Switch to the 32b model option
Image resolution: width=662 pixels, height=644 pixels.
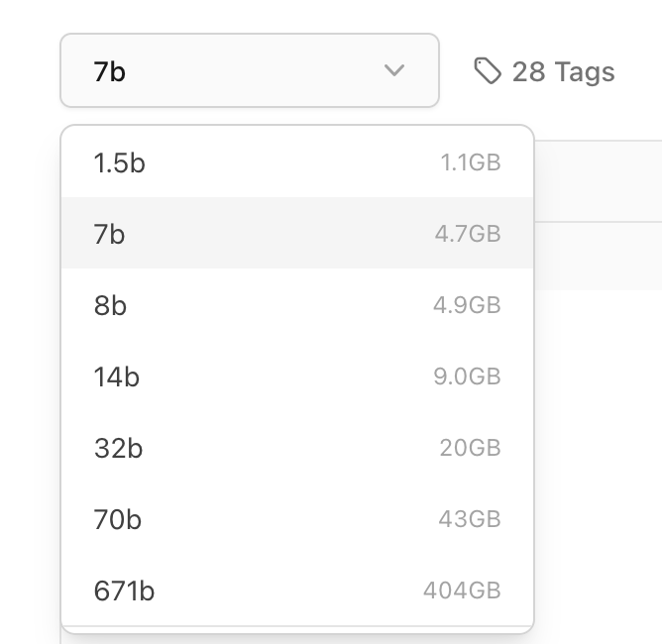click(x=118, y=448)
